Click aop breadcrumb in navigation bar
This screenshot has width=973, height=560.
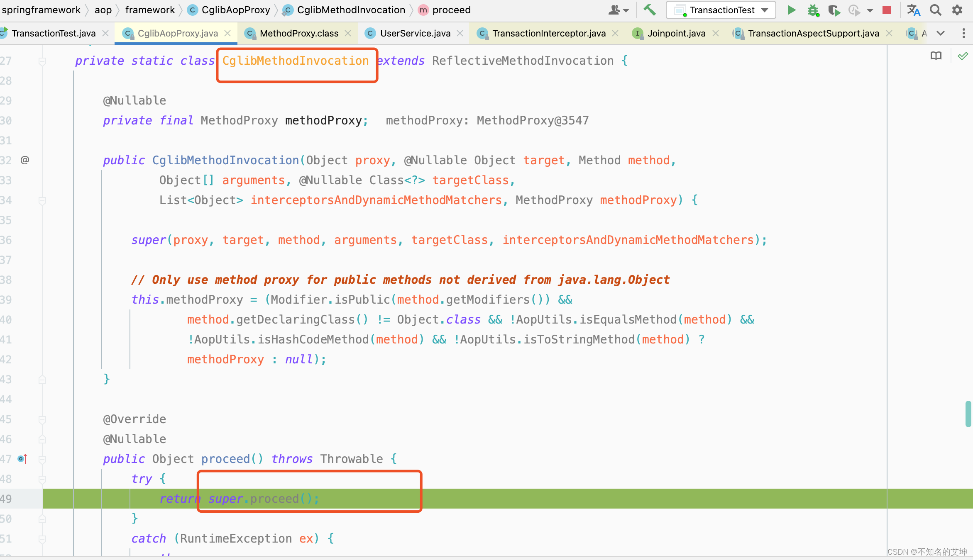[x=103, y=10]
